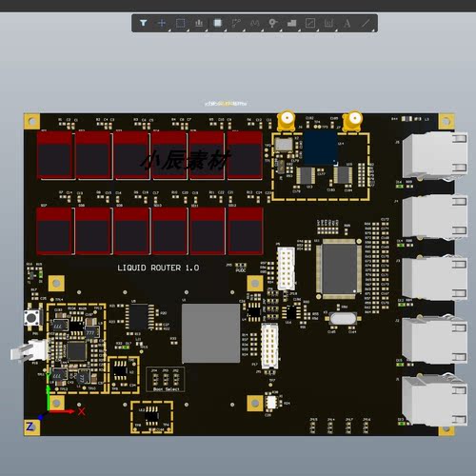Select the large gray square processor chip
This screenshot has height=476, width=476.
pos(210,333)
